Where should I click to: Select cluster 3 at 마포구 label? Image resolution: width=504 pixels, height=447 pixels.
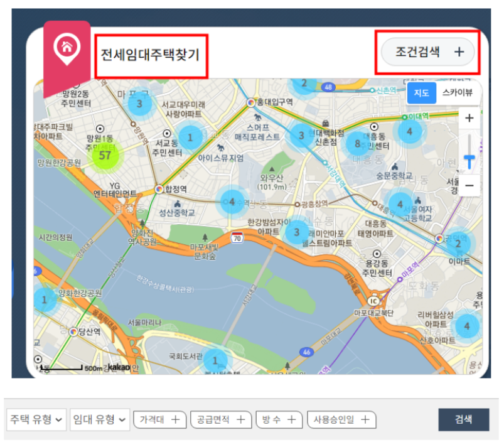tap(139, 104)
